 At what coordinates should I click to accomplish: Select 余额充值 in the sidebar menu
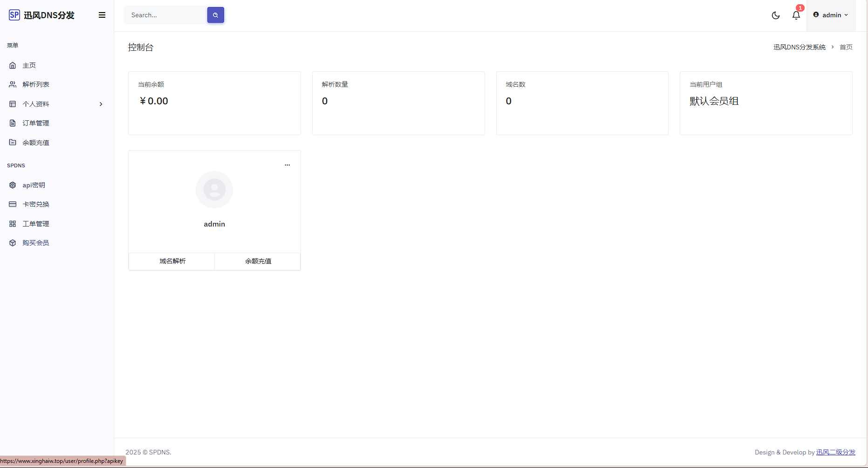coord(36,143)
